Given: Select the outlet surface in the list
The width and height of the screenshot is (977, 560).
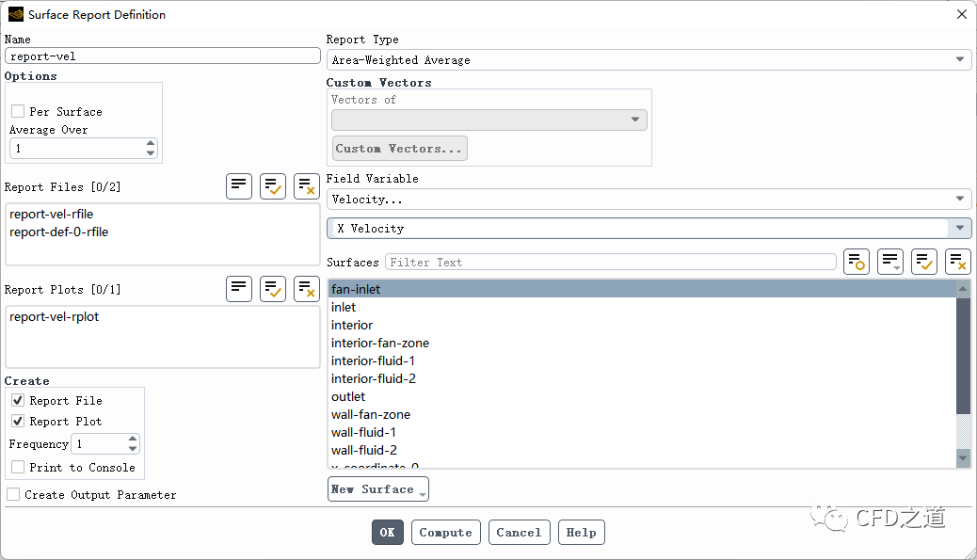Looking at the screenshot, I should (348, 397).
